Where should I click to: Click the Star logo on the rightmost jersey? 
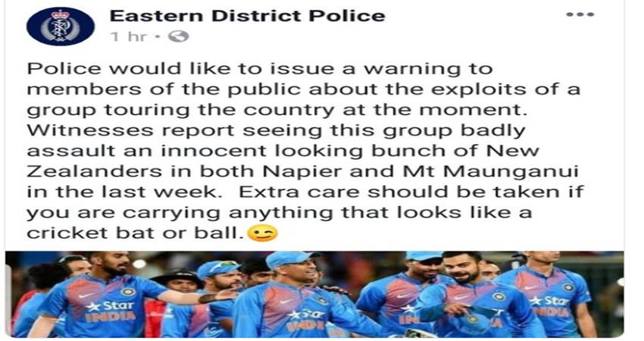click(549, 305)
